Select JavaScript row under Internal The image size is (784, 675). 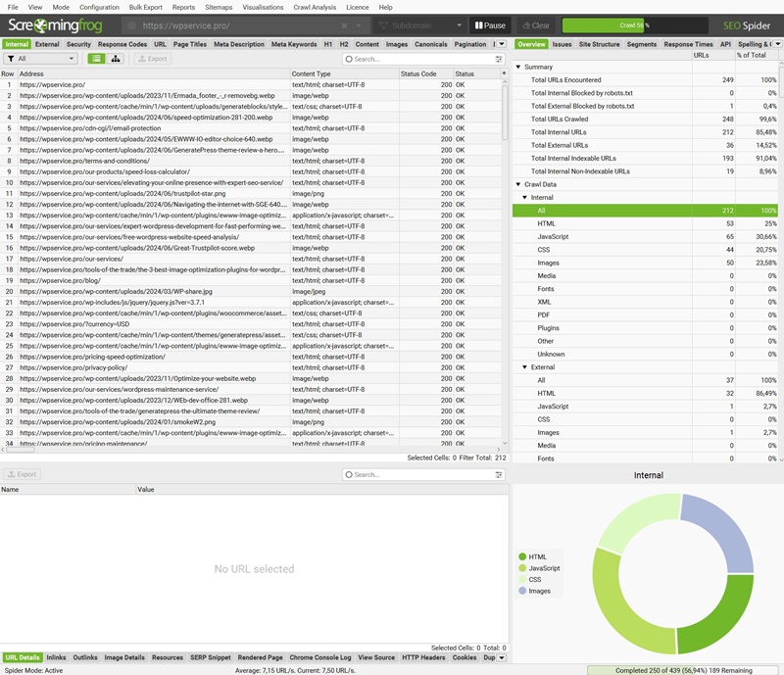click(554, 236)
